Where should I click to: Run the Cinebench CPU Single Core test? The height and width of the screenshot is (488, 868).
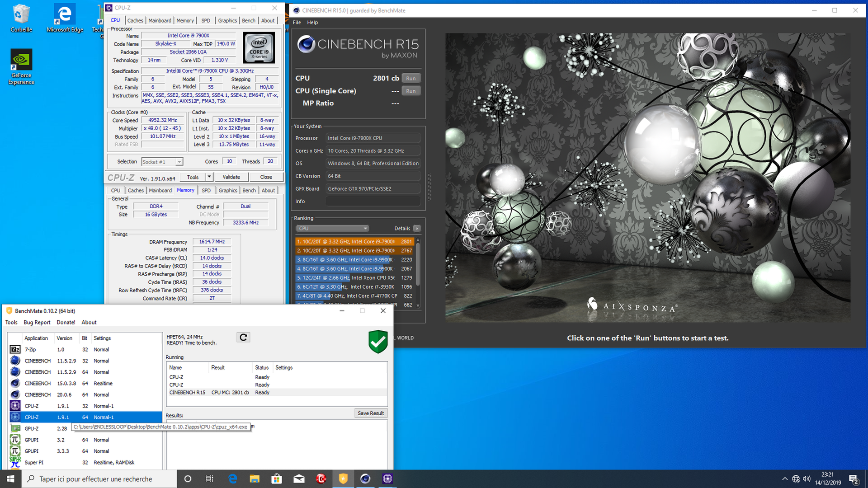[410, 91]
